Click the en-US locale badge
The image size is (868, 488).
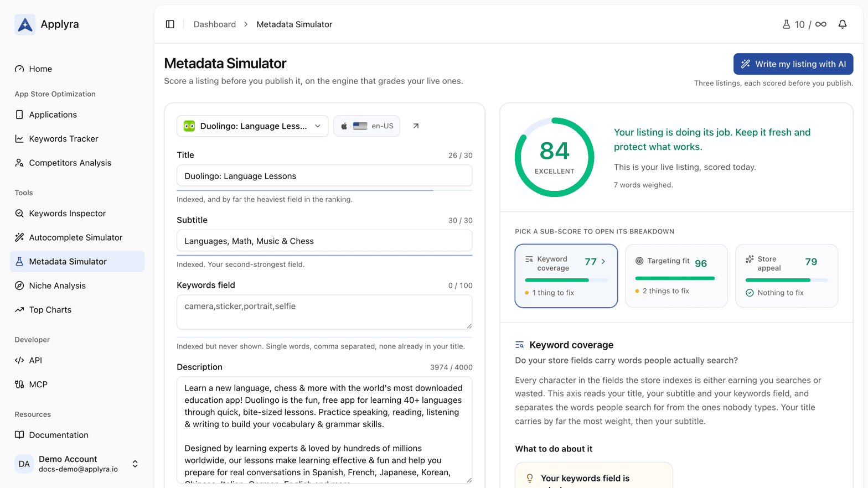point(366,126)
